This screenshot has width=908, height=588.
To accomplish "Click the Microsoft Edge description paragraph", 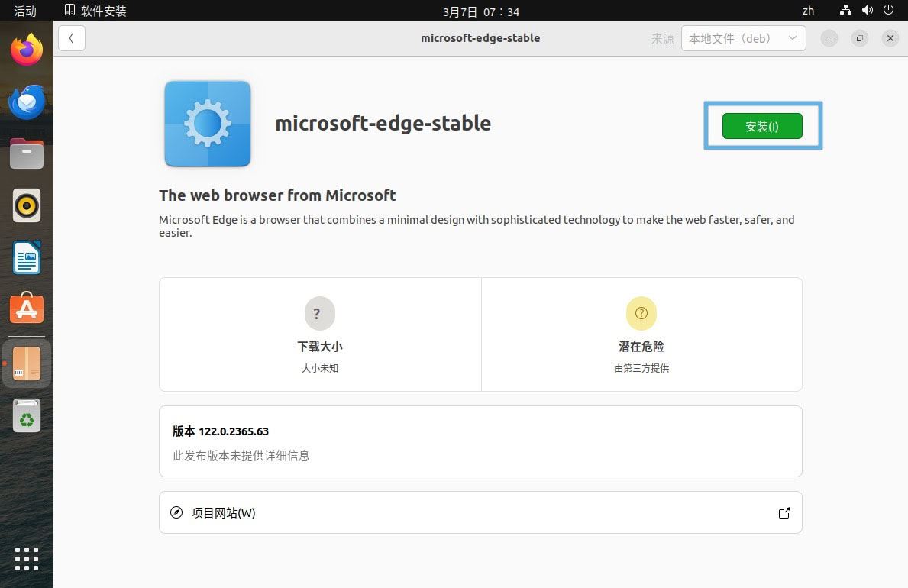I will point(477,226).
